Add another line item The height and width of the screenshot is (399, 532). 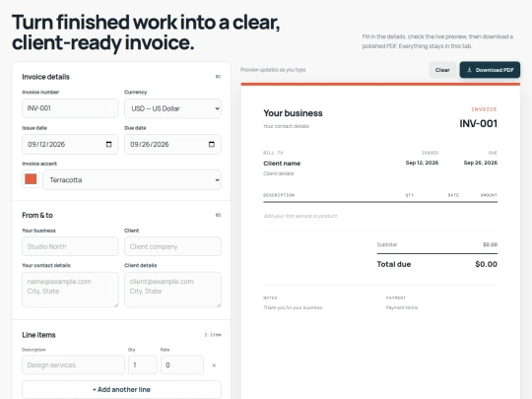pos(121,389)
